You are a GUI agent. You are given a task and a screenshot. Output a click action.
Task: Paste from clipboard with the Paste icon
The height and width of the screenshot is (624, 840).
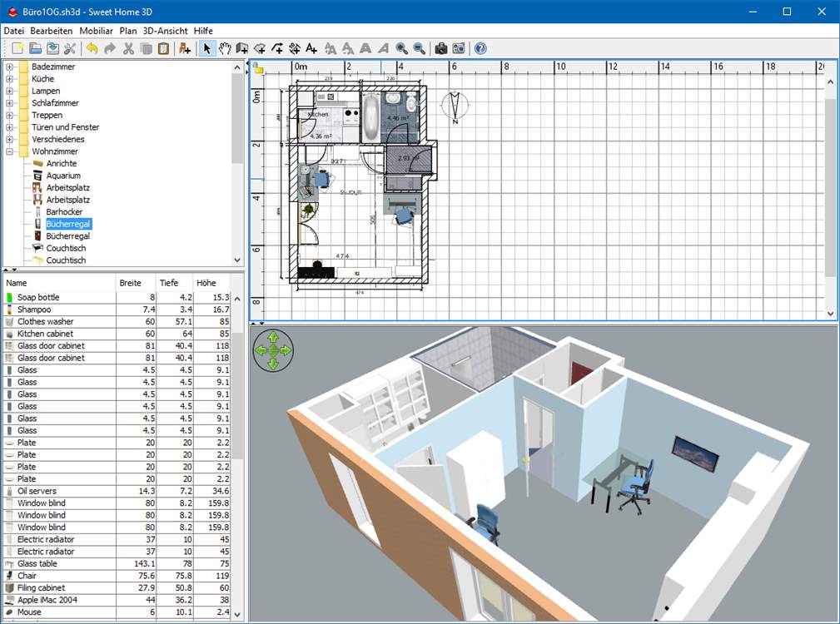pos(163,49)
